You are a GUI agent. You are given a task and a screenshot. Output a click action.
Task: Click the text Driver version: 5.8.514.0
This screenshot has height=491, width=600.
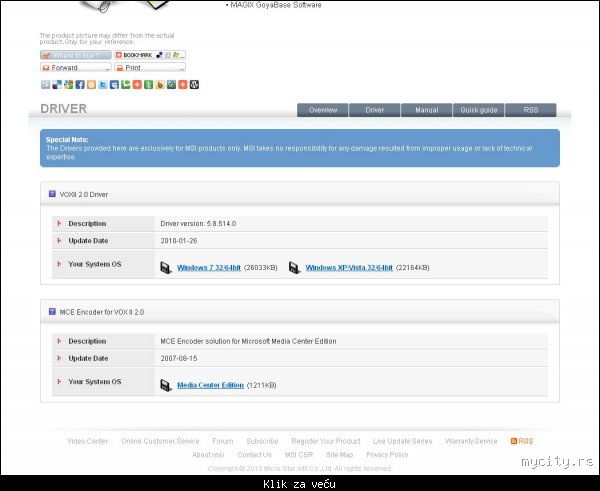198,223
